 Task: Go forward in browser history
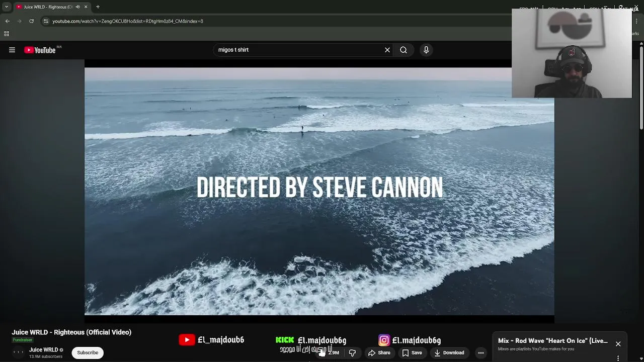click(x=19, y=21)
